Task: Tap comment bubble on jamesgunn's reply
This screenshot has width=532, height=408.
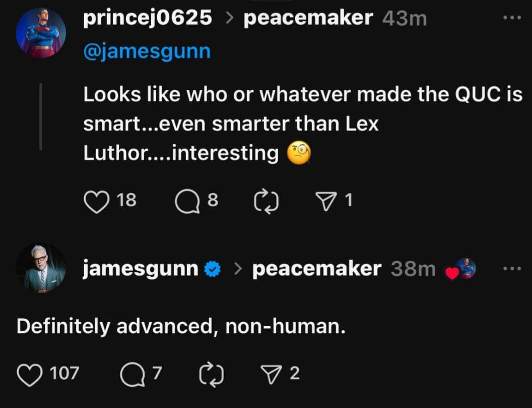Action: pyautogui.click(x=132, y=374)
